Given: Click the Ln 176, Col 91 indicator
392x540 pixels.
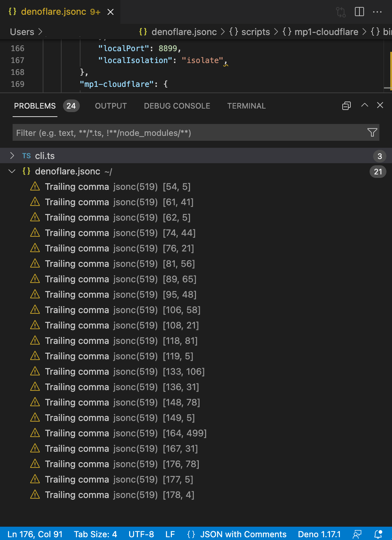Looking at the screenshot, I should pyautogui.click(x=35, y=534).
